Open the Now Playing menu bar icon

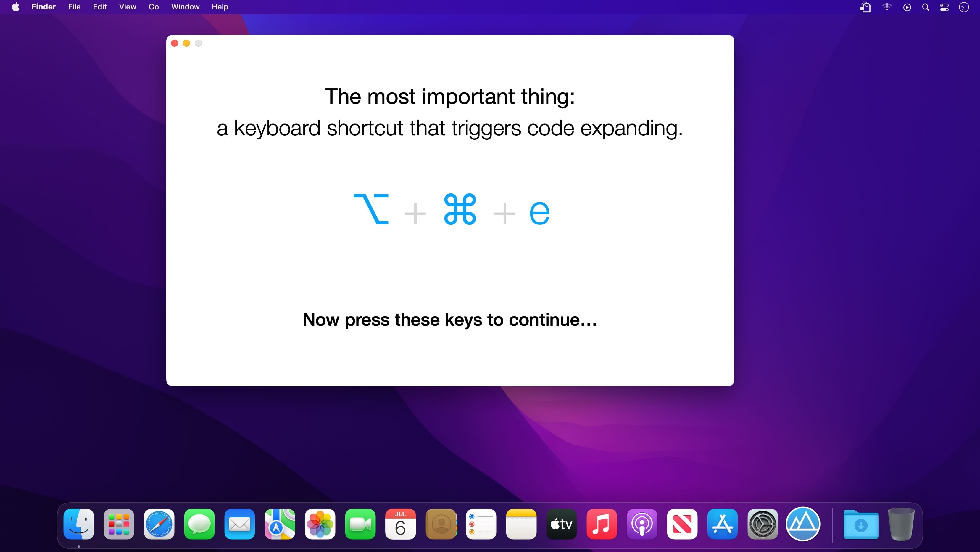(907, 7)
